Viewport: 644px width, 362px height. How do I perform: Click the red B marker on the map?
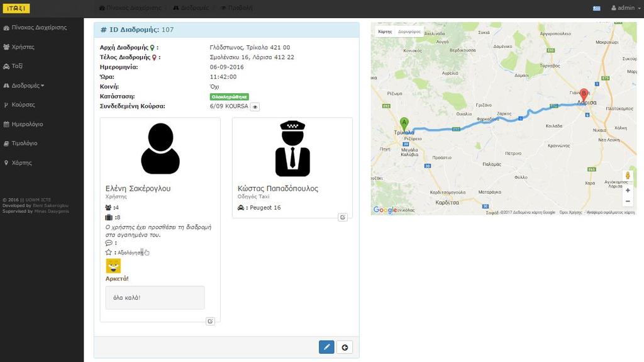point(584,96)
